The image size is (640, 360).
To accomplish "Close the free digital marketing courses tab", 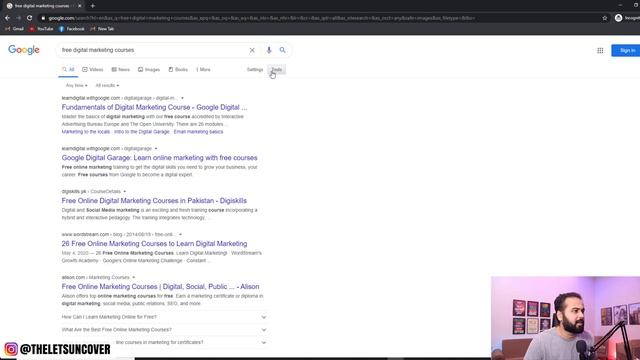I will 80,6.
